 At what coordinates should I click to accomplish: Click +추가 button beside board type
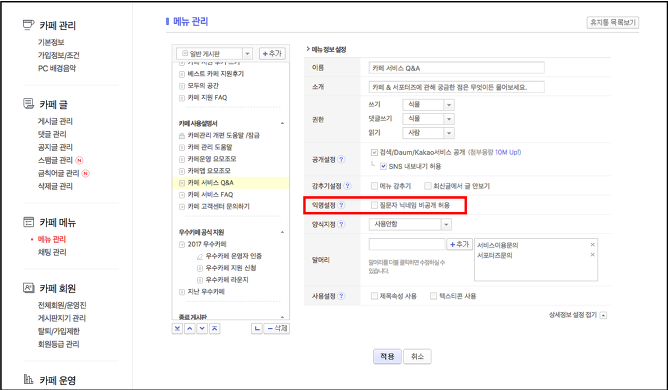pyautogui.click(x=272, y=54)
